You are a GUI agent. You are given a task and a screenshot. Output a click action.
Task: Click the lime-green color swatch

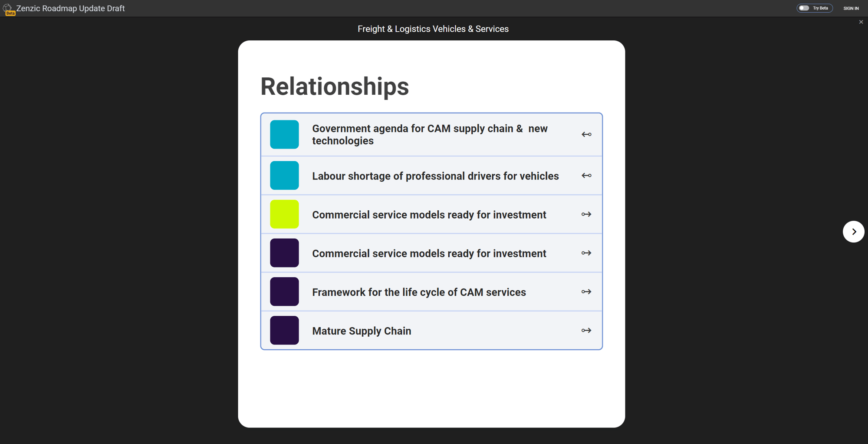pyautogui.click(x=284, y=214)
